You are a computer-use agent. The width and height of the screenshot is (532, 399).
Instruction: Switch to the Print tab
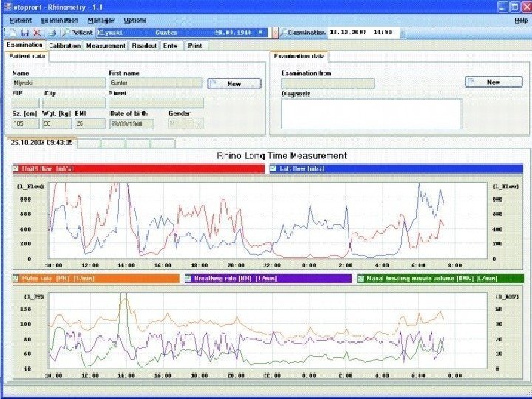195,46
